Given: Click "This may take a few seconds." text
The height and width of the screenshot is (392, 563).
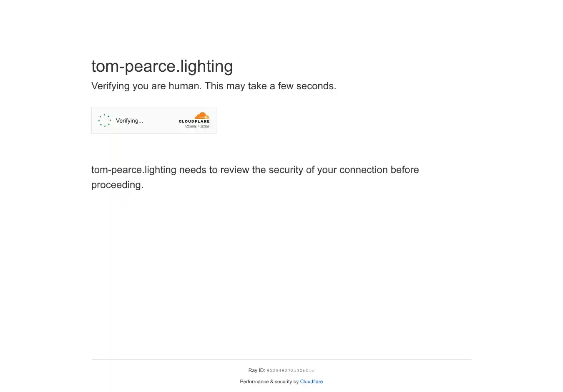Looking at the screenshot, I should (270, 86).
